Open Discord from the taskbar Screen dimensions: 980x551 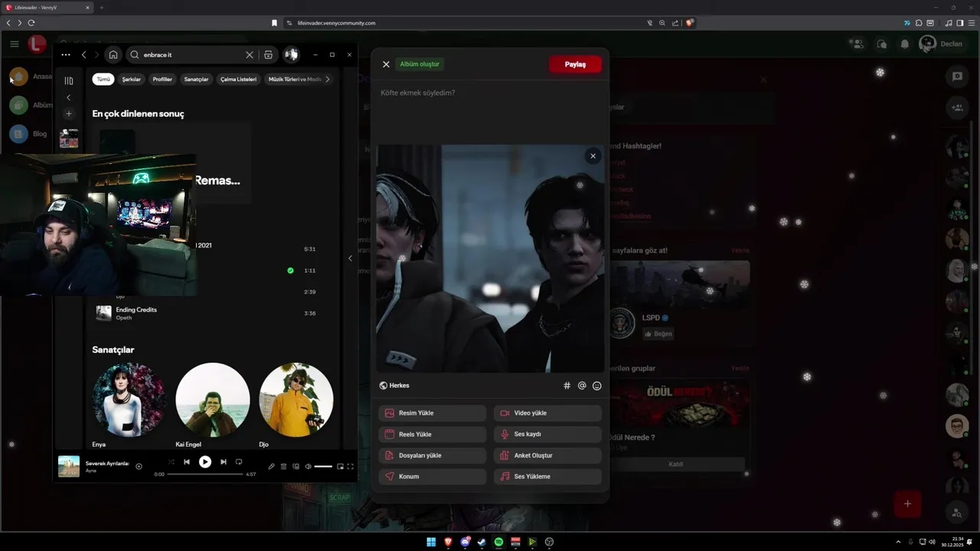[x=465, y=542]
